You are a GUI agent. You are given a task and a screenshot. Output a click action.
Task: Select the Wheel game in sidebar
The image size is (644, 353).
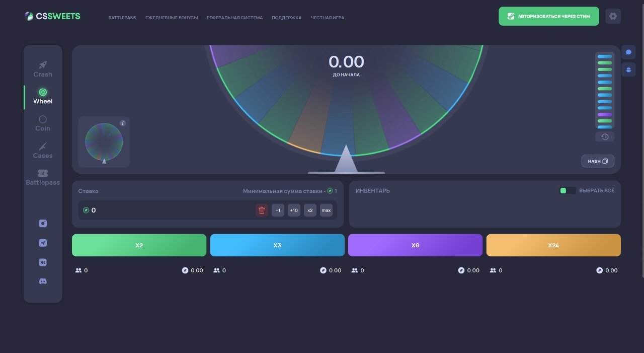point(43,96)
